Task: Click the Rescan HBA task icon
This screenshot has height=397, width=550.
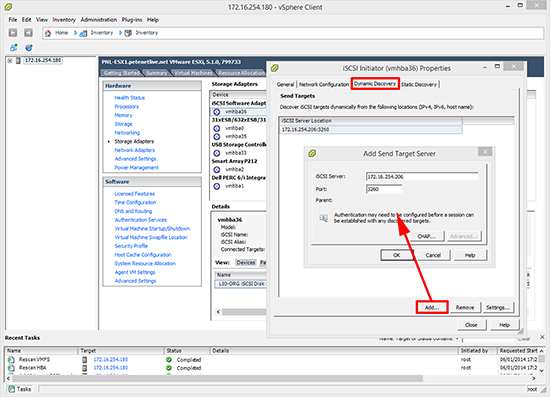Action: (x=11, y=368)
